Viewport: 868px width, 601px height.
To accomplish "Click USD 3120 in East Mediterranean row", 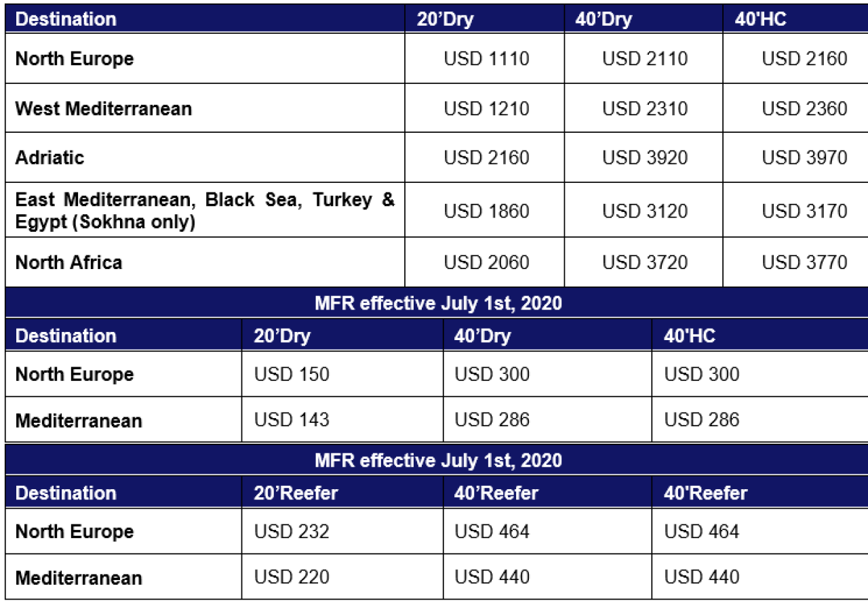I will tap(645, 211).
